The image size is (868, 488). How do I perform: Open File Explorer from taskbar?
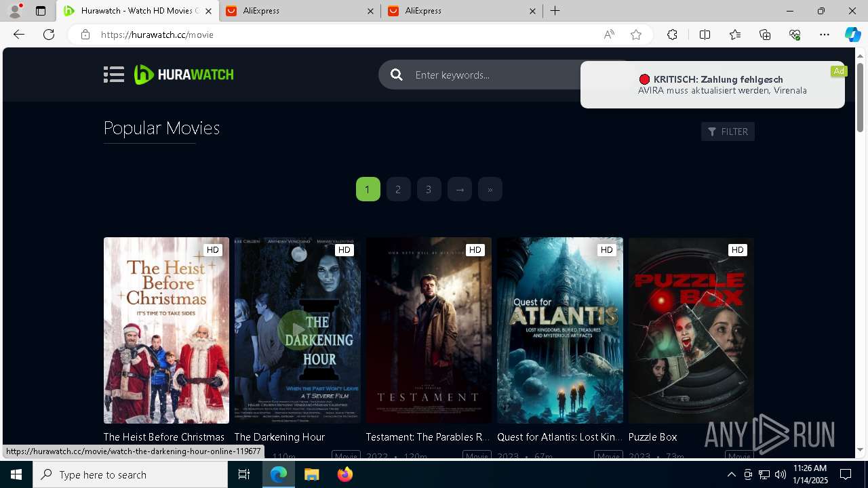tap(311, 474)
